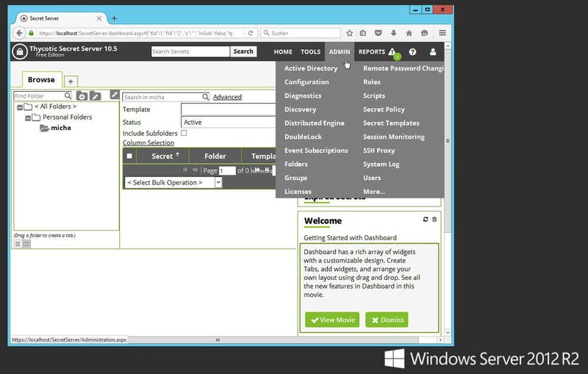Open the HOME menu item
588x374 pixels.
(283, 51)
